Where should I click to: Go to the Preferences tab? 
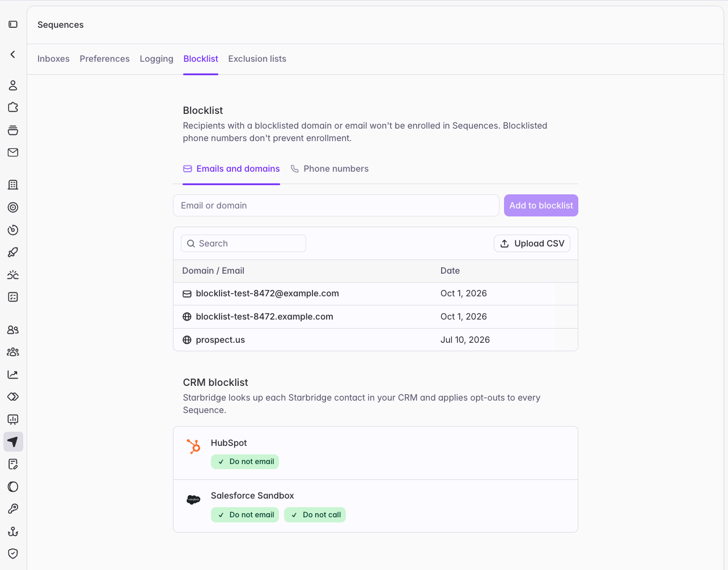point(105,59)
